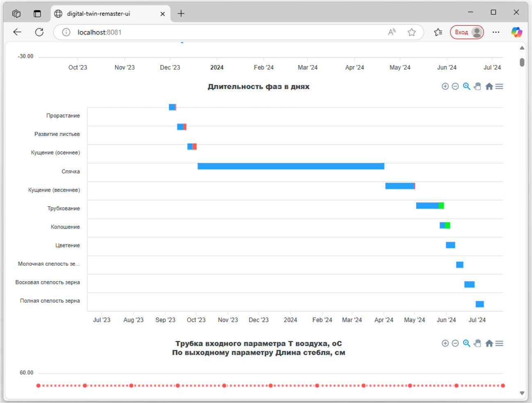
Task: Refresh the page
Action: coord(39,32)
